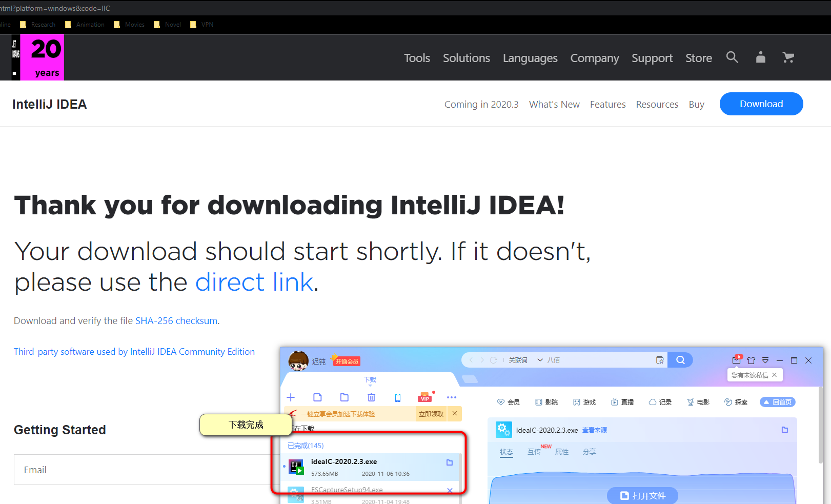Viewport: 831px width, 504px height.
Task: Click the Buy link
Action: click(696, 104)
